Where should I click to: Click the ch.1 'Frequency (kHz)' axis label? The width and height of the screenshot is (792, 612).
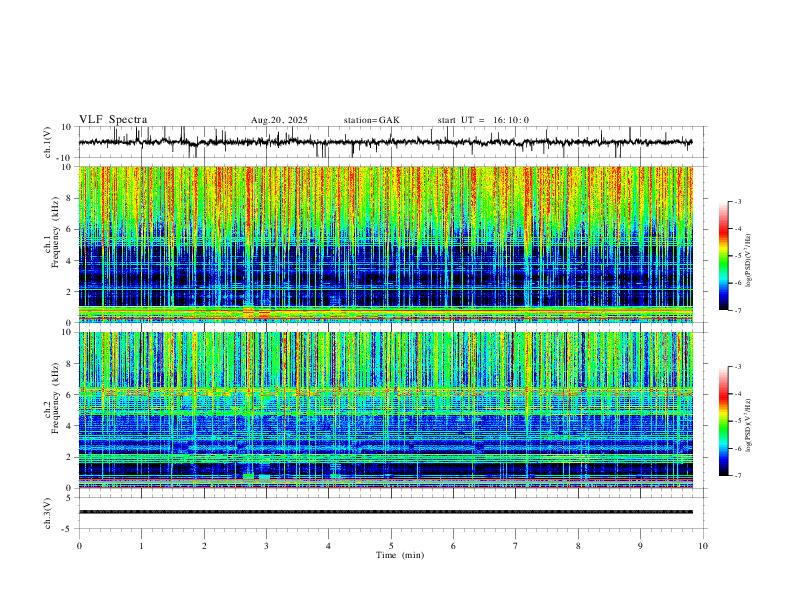(x=56, y=233)
